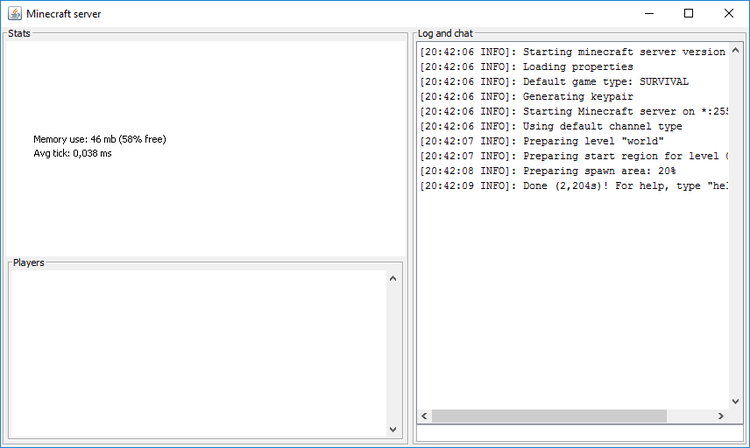Click 'Default game type: SURVIVAL' log line
This screenshot has height=448, width=750.
coord(554,82)
